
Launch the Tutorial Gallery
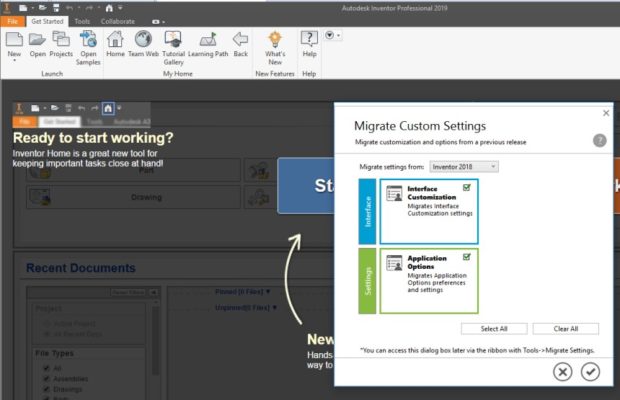[x=173, y=40]
